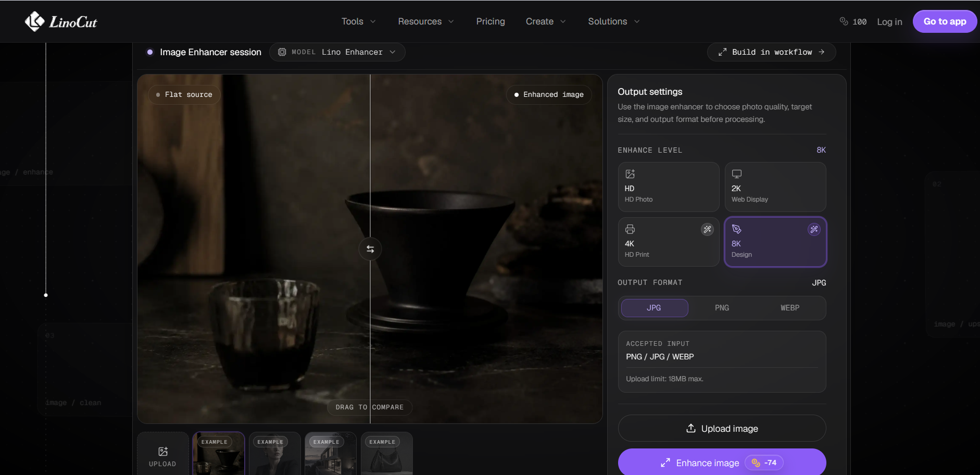
Task: Expand the Tools menu
Action: pos(358,21)
